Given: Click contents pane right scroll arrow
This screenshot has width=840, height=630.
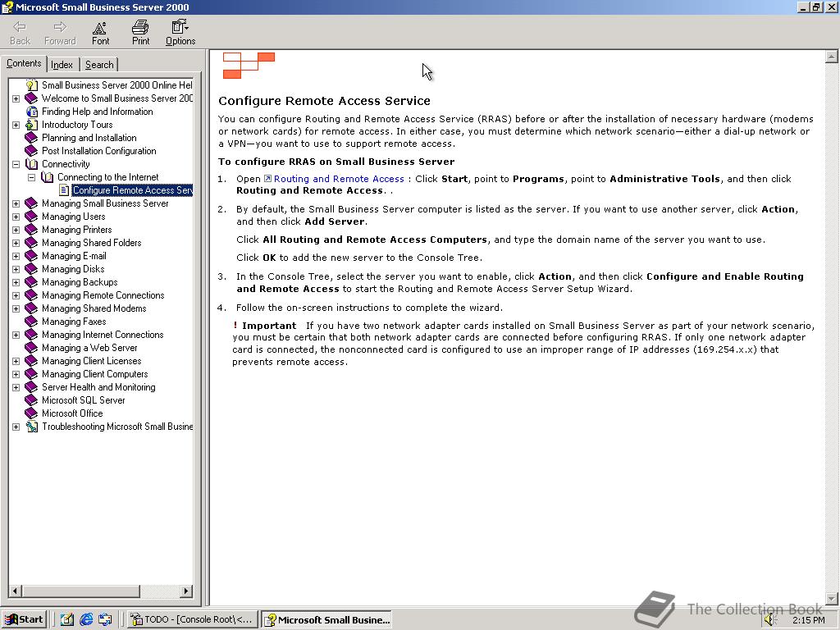Looking at the screenshot, I should (186, 591).
